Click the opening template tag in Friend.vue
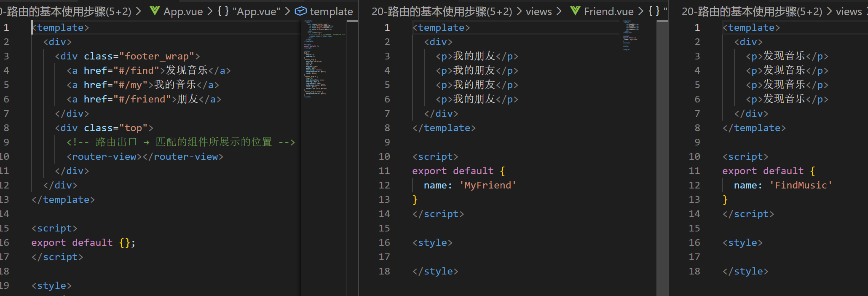 pos(441,27)
